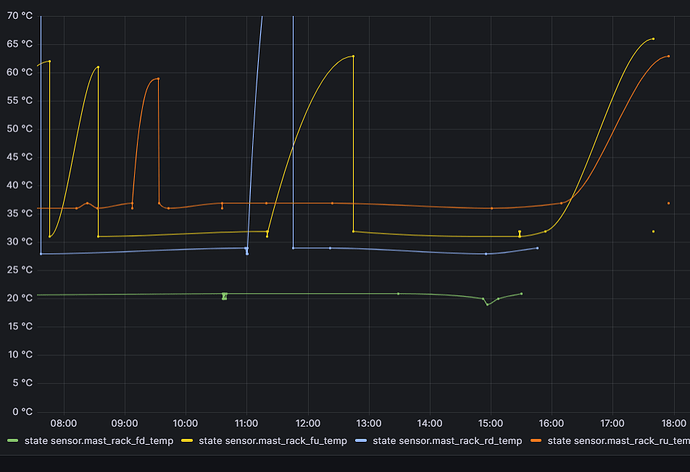Click the blue line end point before 16:00
Screen dimensions: 690x472
click(538, 248)
